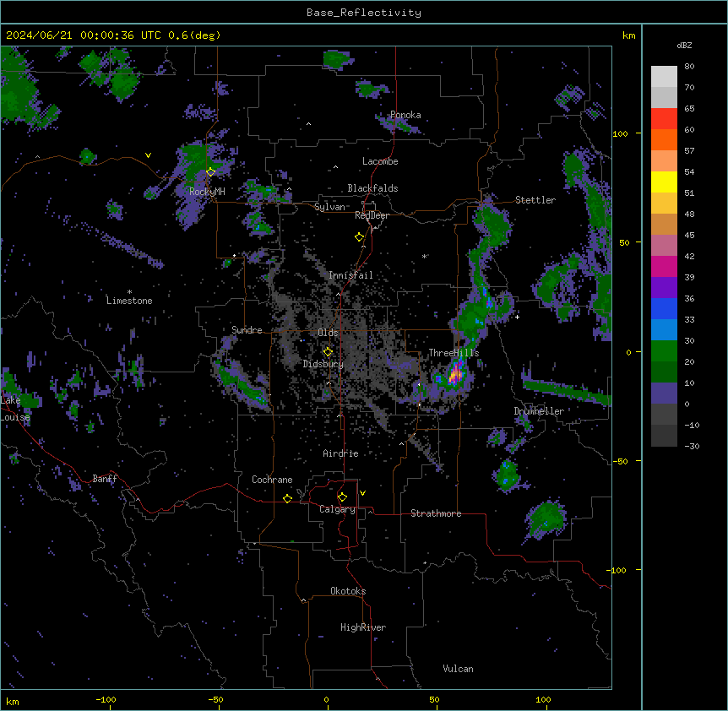Pick the yellow 54 dBZ legend swatch
728x711 pixels.
click(x=664, y=182)
